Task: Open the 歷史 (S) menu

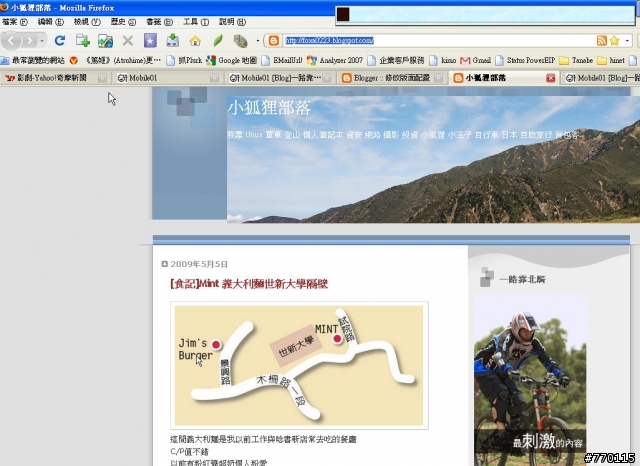Action: click(123, 22)
